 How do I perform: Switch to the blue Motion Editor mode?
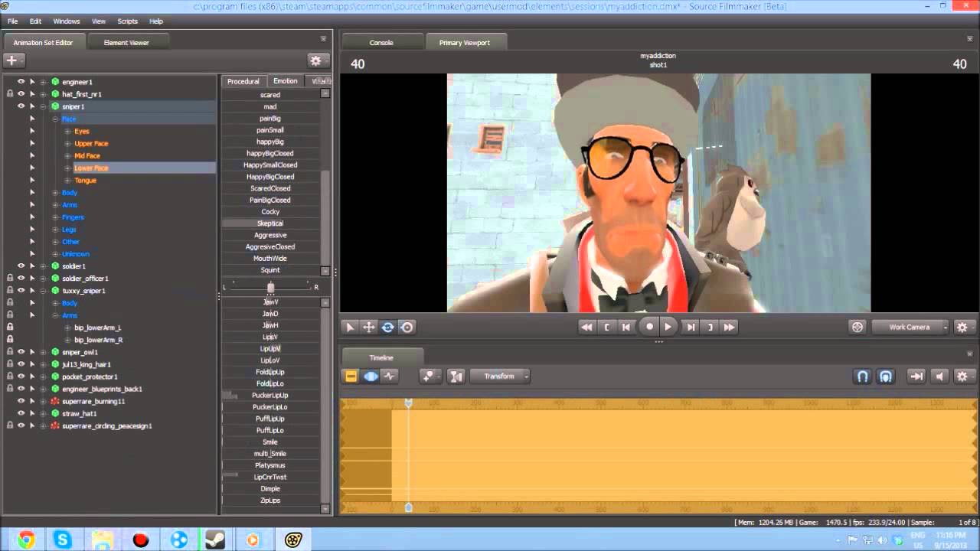coord(371,376)
